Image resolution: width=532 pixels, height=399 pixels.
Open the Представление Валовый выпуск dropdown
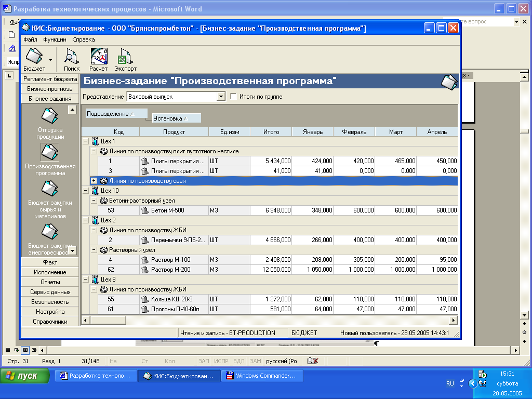click(x=221, y=97)
